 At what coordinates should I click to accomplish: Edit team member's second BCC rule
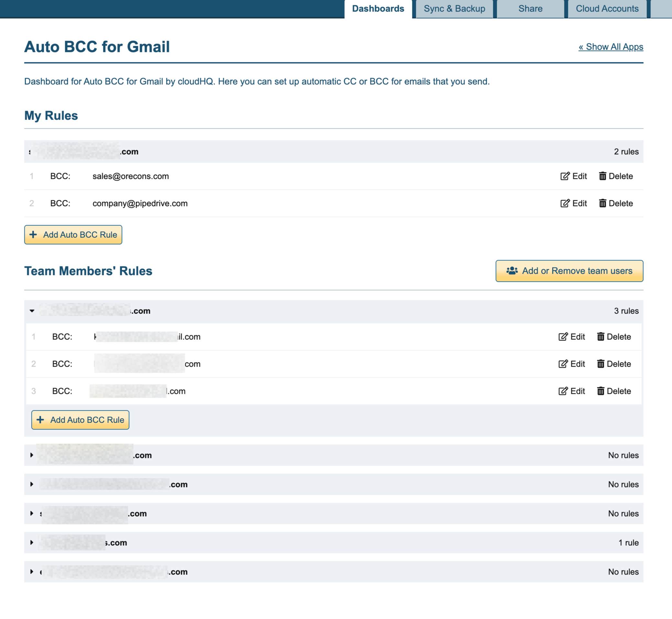tap(571, 364)
